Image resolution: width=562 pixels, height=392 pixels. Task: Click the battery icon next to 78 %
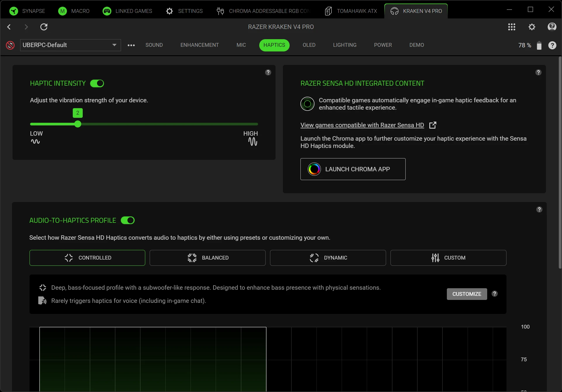coord(539,45)
